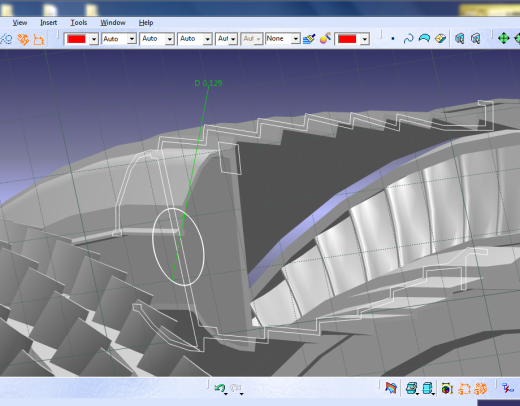520x406 pixels.
Task: Click the second red color swatch
Action: (x=347, y=39)
